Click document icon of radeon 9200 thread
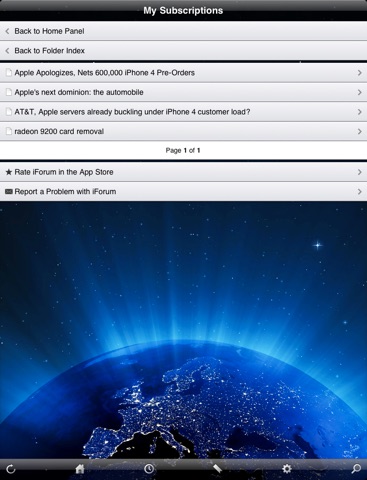This screenshot has height=480, width=367. (x=9, y=131)
